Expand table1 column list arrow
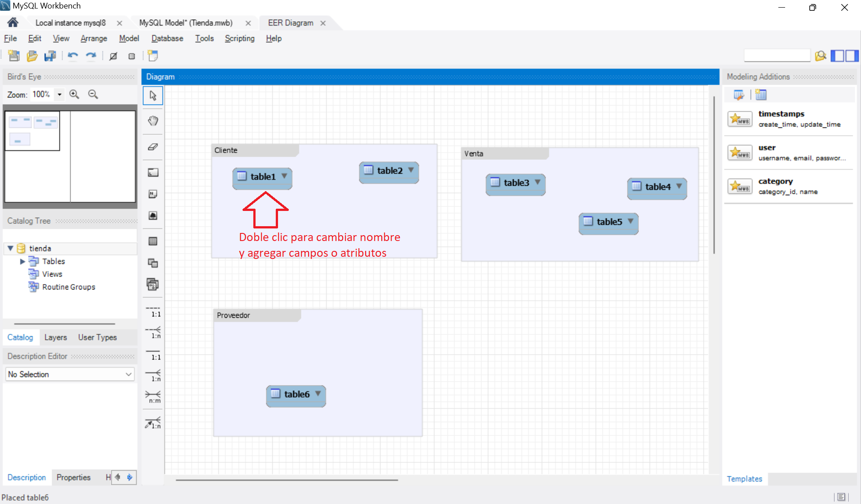The image size is (861, 504). (284, 176)
